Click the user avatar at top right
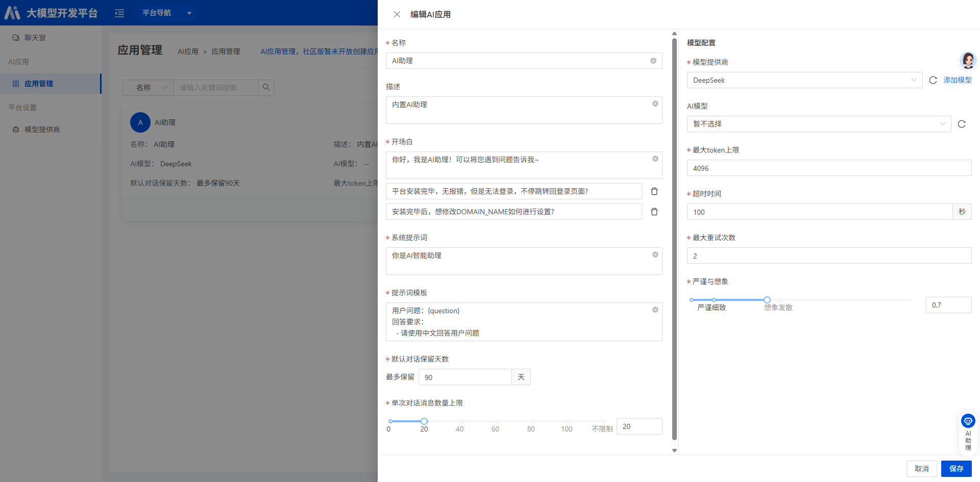 coord(968,60)
